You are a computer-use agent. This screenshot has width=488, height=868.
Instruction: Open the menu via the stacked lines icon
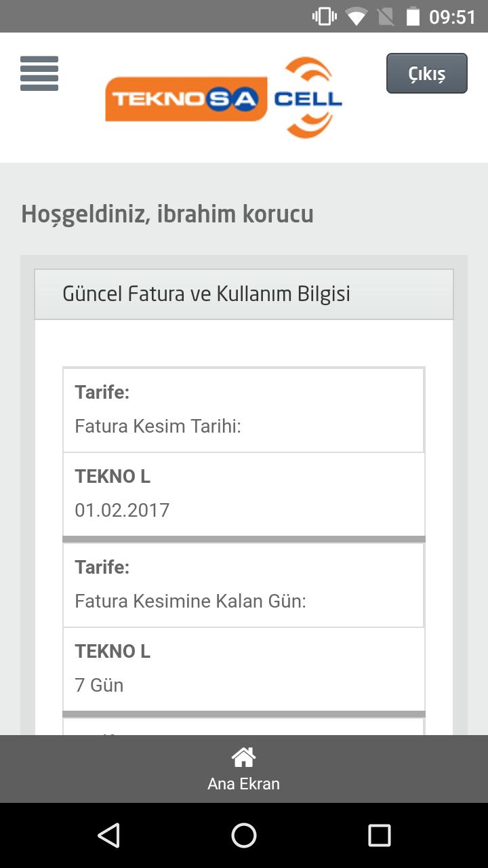(x=39, y=74)
